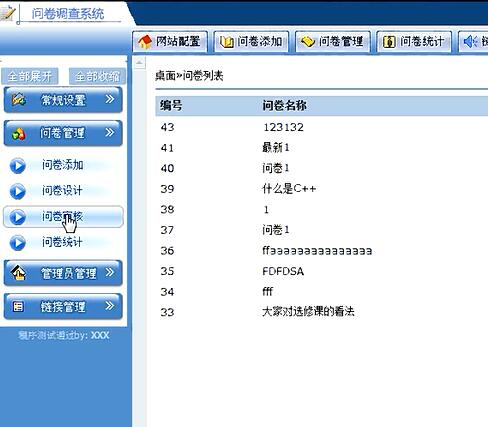Click the 全部收缩 button

point(97,76)
